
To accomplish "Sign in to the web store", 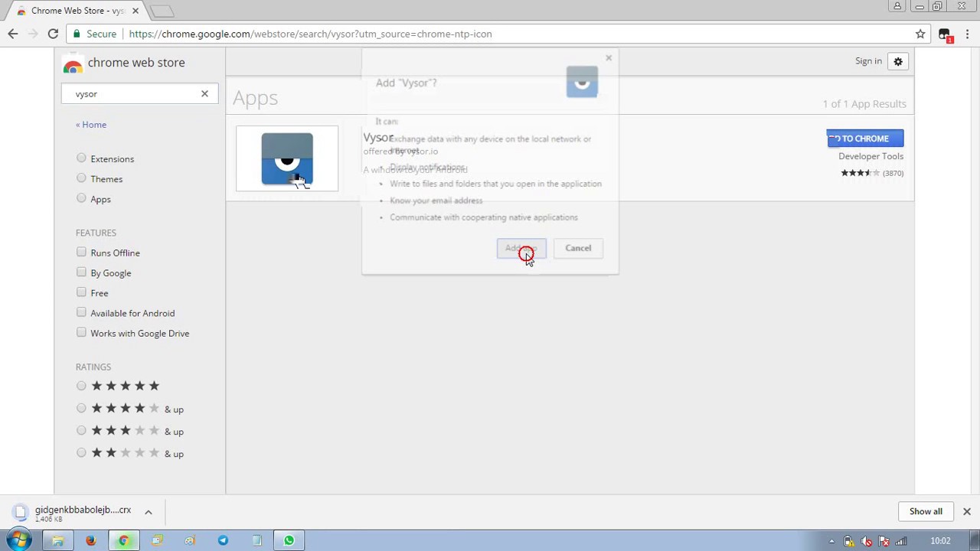I will pos(868,61).
